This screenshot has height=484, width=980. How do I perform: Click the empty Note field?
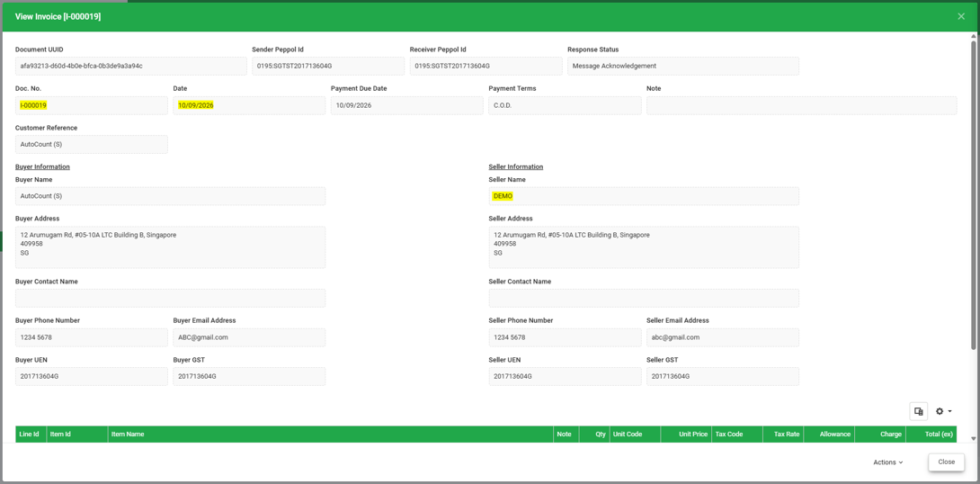pos(801,105)
